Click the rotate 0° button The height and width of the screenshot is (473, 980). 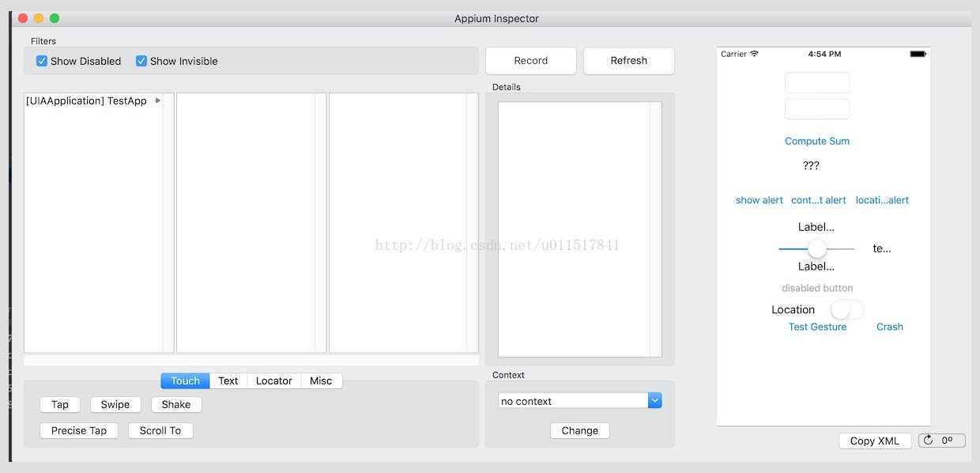pos(942,441)
